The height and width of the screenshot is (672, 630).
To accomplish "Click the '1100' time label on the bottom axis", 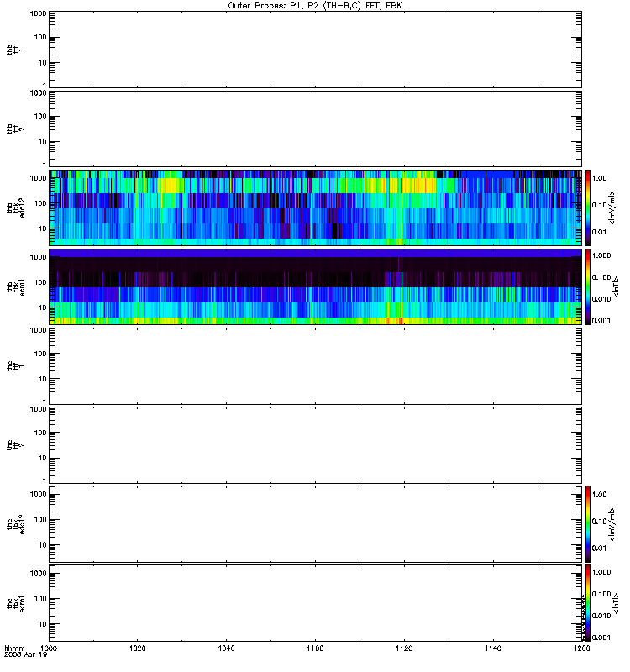I will tap(315, 648).
